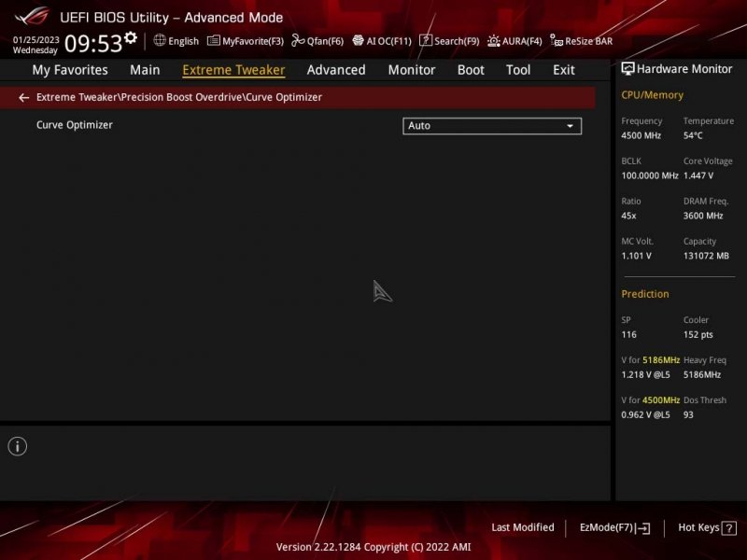Go to the Boot tab
The height and width of the screenshot is (560, 747).
tap(471, 70)
